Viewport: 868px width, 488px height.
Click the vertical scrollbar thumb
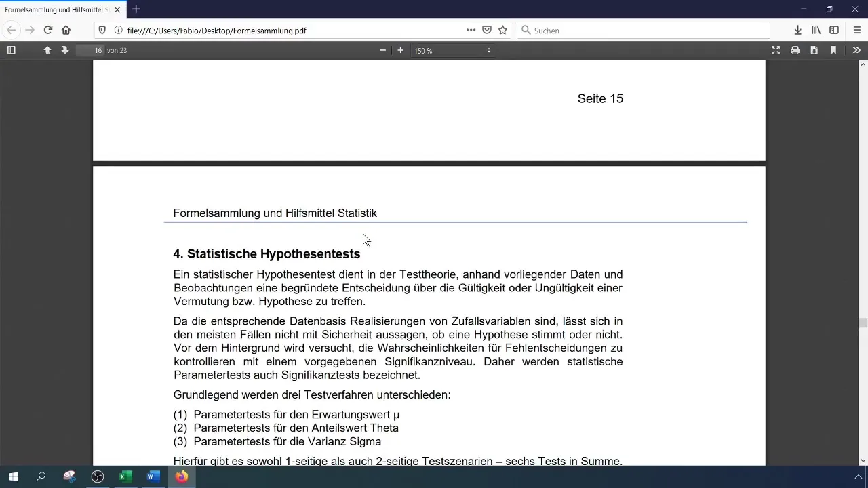click(863, 323)
